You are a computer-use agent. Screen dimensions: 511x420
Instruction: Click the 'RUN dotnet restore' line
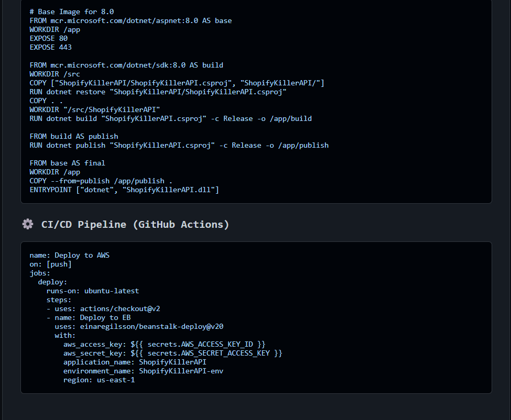tap(158, 92)
